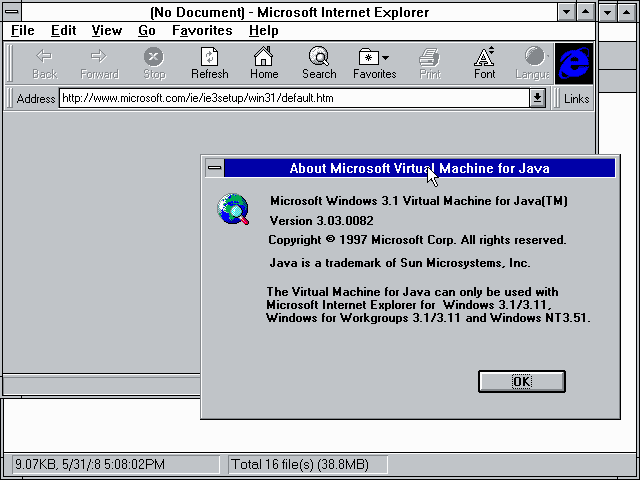
Task: Dismiss the About dialog with OK
Action: point(522,382)
